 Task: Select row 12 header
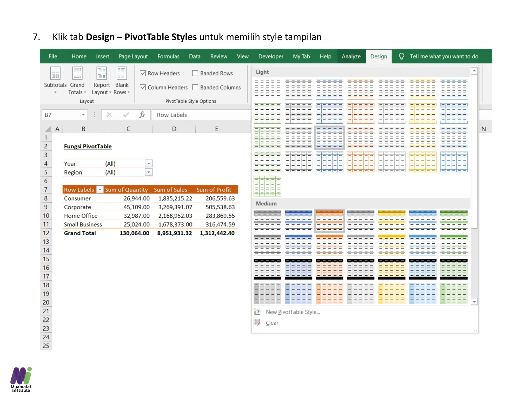(x=46, y=233)
